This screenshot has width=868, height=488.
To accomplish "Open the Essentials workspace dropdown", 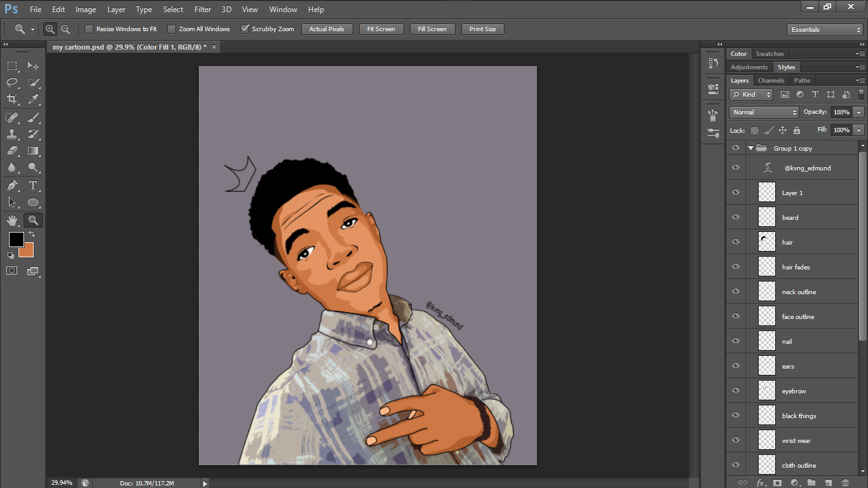I will coord(824,30).
